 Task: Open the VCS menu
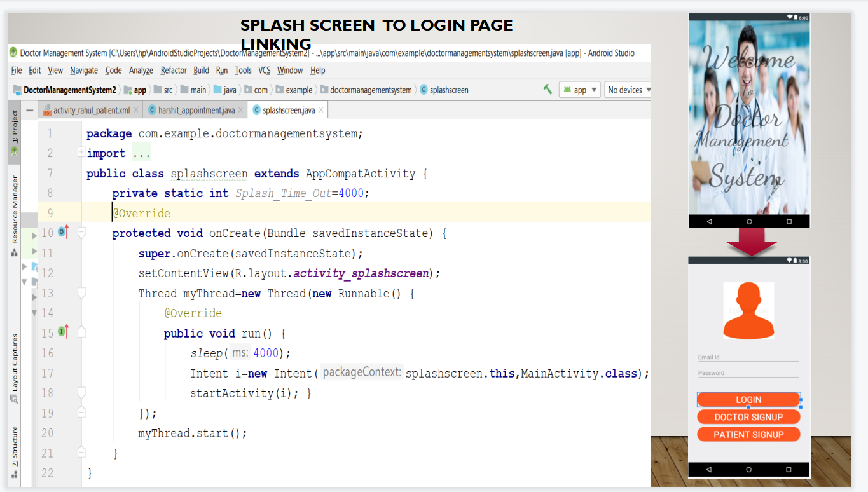click(x=265, y=71)
